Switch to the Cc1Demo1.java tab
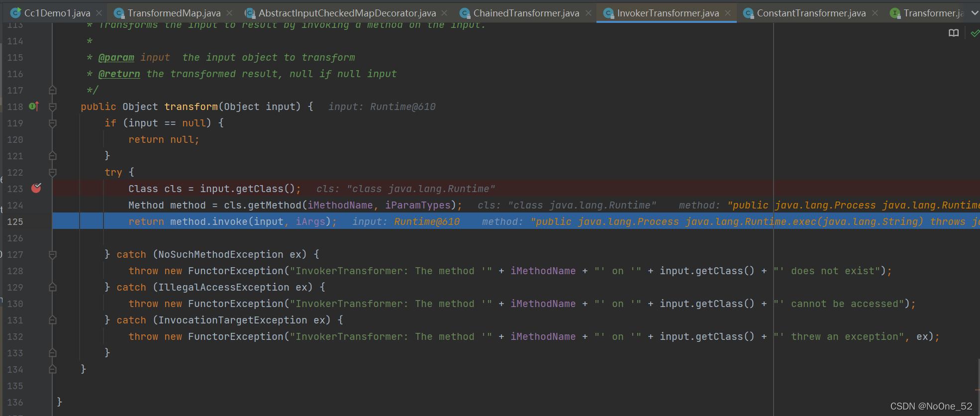Screen dimensions: 980x416 point(57,13)
